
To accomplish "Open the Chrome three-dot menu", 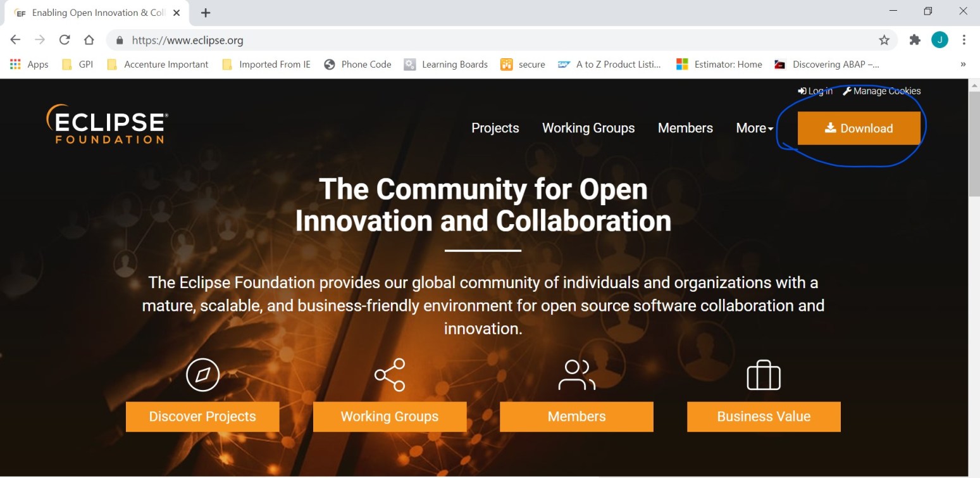I will click(964, 40).
